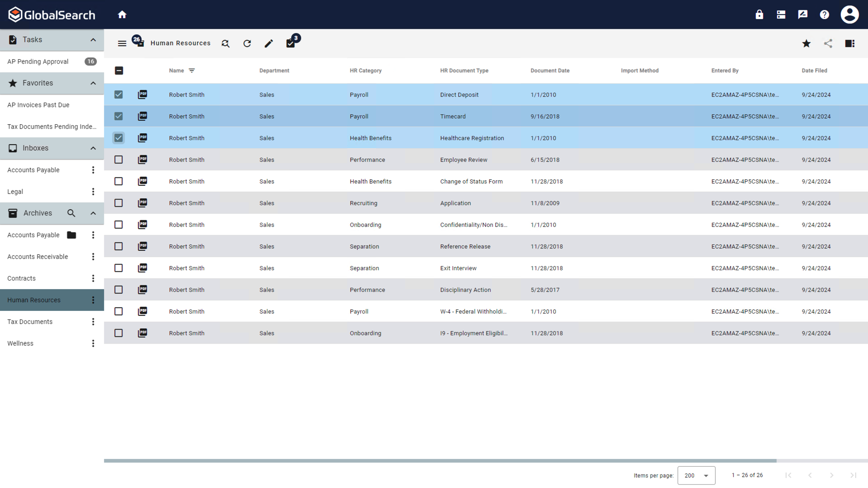Image resolution: width=868 pixels, height=488 pixels.
Task: Click the star icon to favorite this search
Action: click(x=806, y=43)
